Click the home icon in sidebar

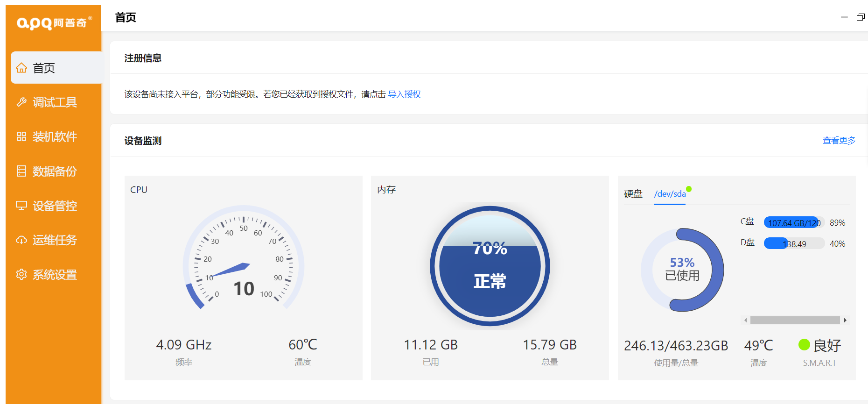[21, 68]
